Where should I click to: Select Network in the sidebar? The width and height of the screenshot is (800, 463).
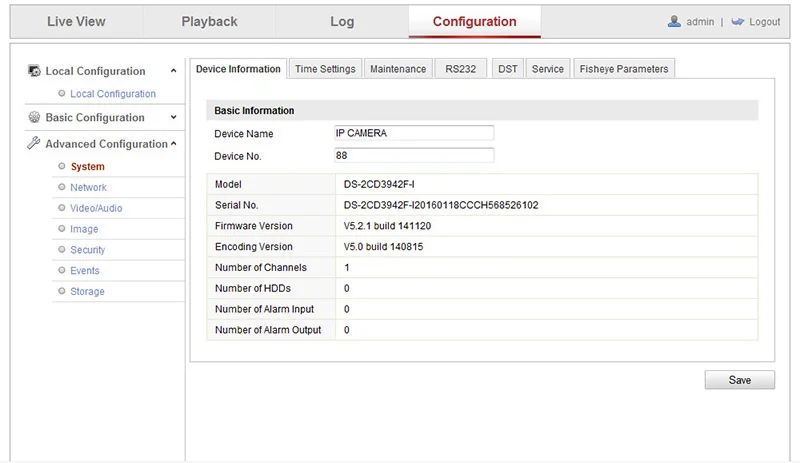pos(88,188)
